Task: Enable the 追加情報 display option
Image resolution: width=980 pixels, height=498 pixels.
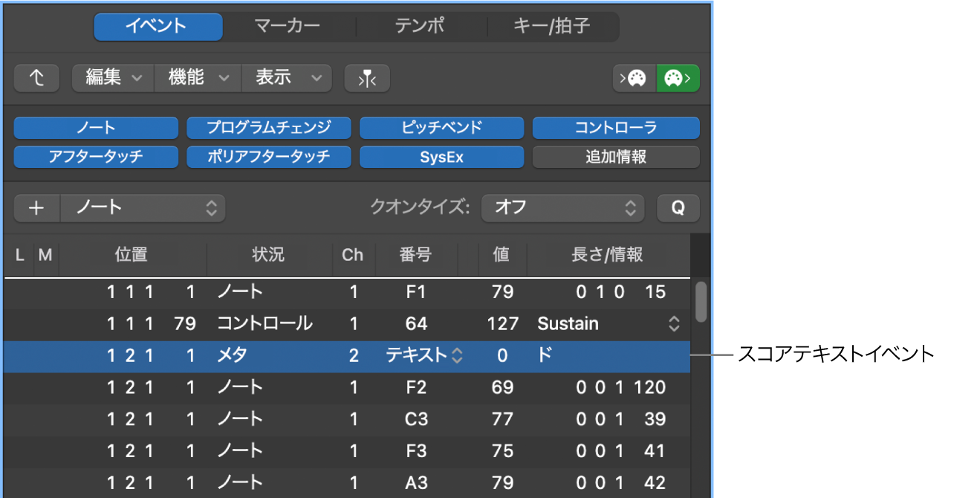Action: pyautogui.click(x=615, y=156)
